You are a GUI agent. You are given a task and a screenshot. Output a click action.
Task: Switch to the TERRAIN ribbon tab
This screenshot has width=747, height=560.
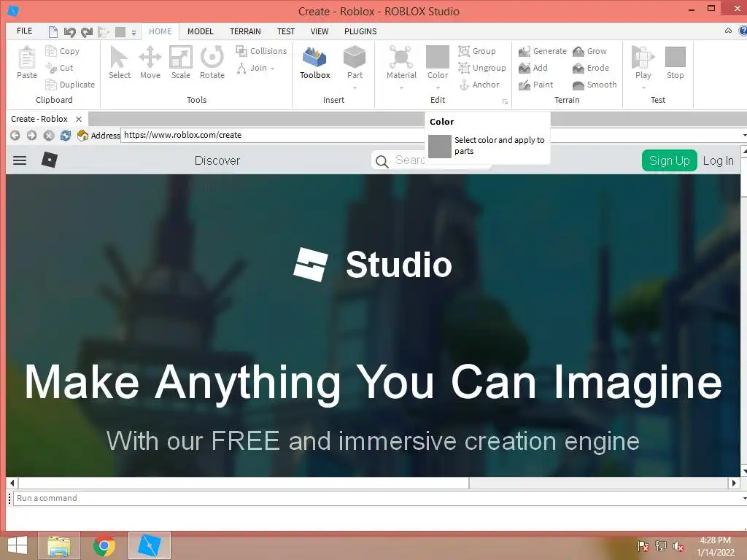pyautogui.click(x=245, y=31)
